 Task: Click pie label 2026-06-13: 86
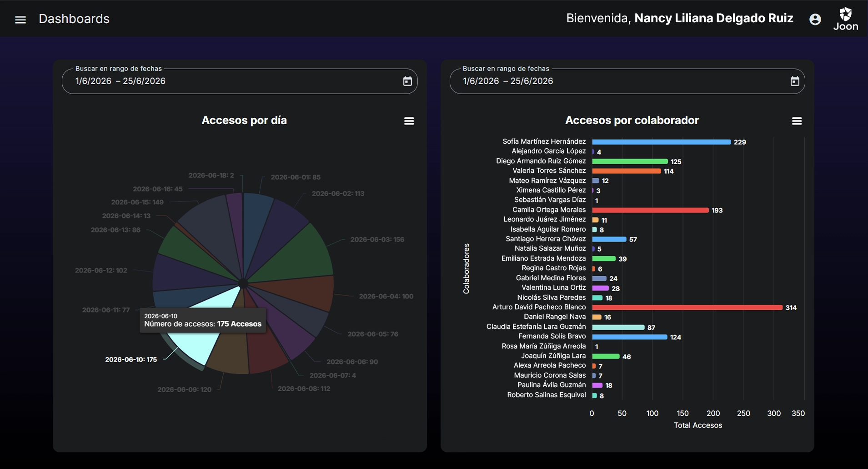coord(115,230)
